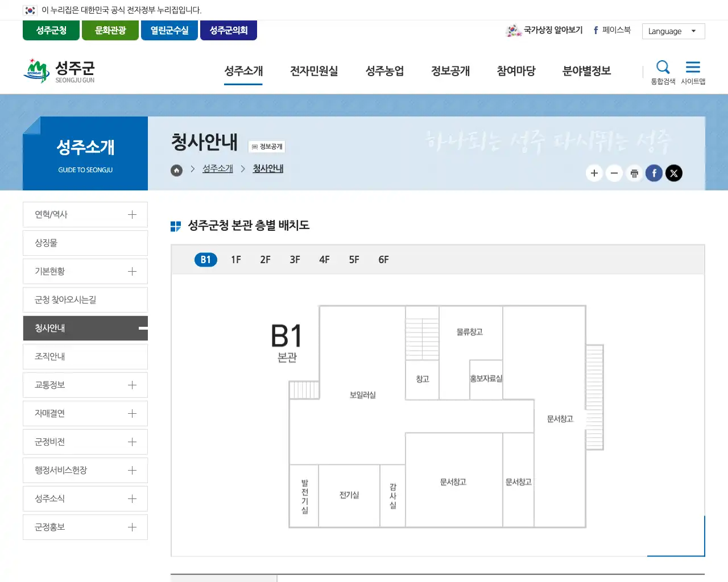The width and height of the screenshot is (728, 582).
Task: Open 조직안내 in the sidebar
Action: pos(85,356)
